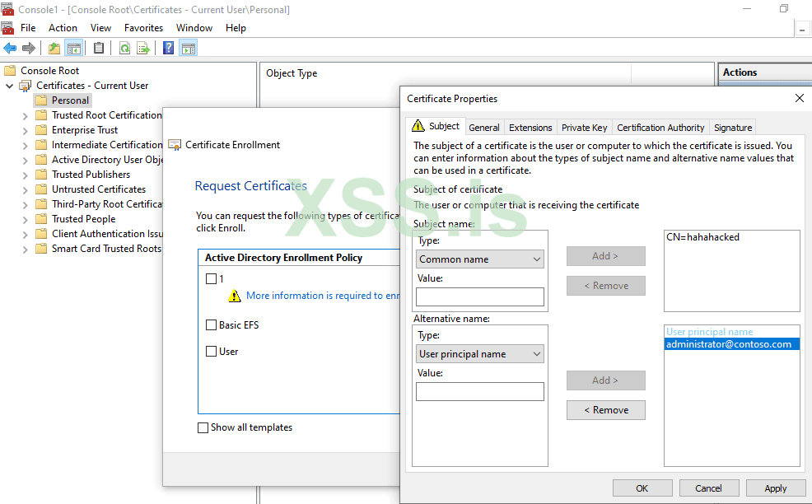Open the Favorites menu

click(143, 27)
